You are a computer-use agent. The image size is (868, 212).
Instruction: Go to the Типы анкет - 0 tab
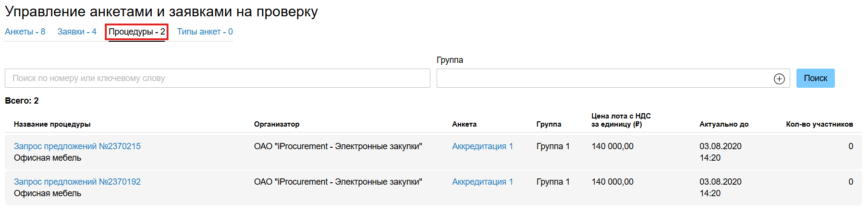[x=205, y=32]
